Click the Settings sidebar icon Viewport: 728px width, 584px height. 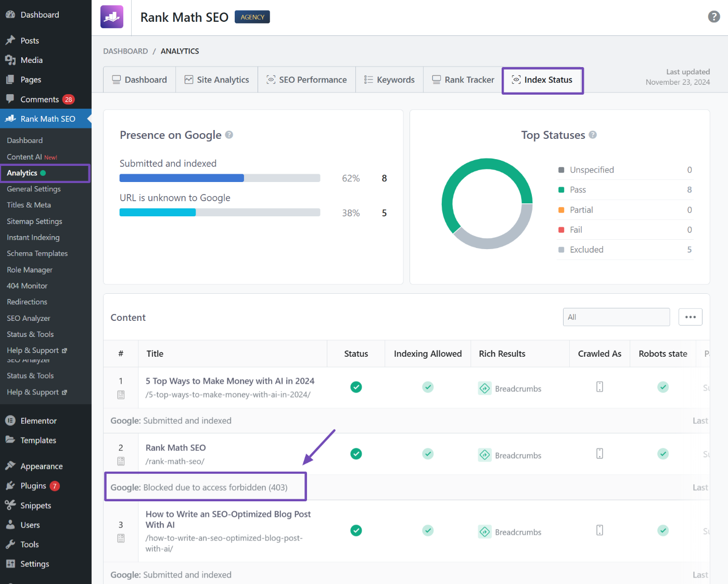10,564
